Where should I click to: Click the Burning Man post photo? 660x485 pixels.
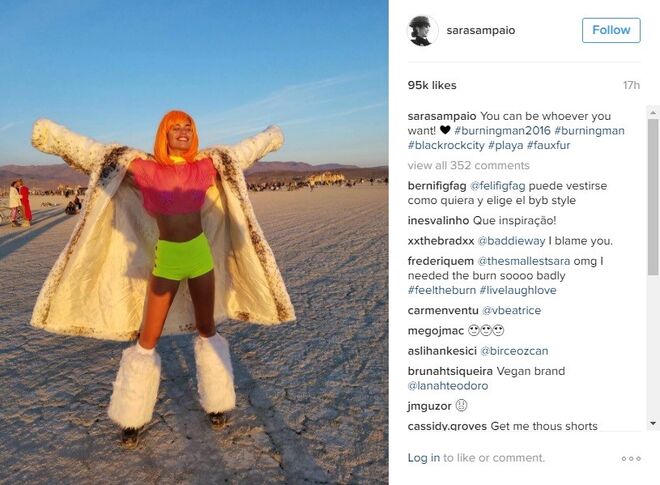[x=194, y=242]
